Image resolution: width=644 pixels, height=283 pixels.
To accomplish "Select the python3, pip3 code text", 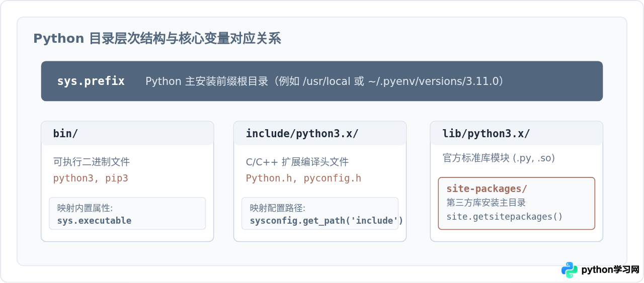I will coord(91,178).
